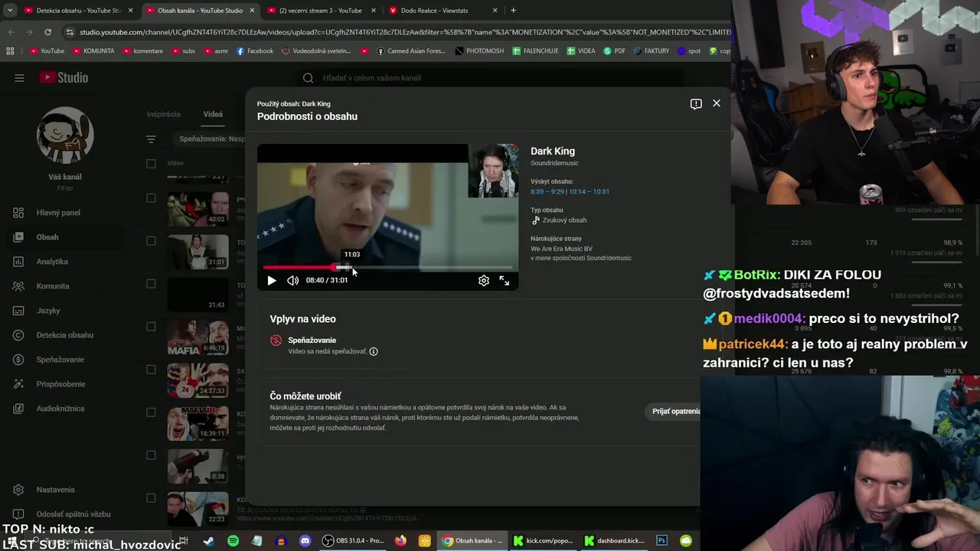Open the YouTube bookmark
This screenshot has width=980, height=551.
point(47,51)
